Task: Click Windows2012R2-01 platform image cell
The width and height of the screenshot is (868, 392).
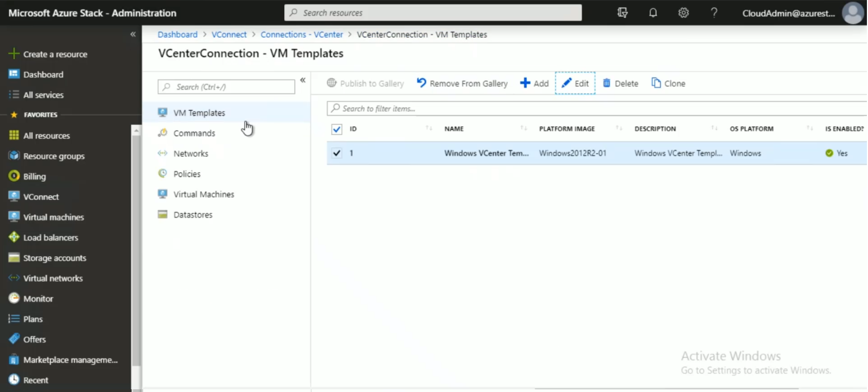Action: pyautogui.click(x=572, y=153)
